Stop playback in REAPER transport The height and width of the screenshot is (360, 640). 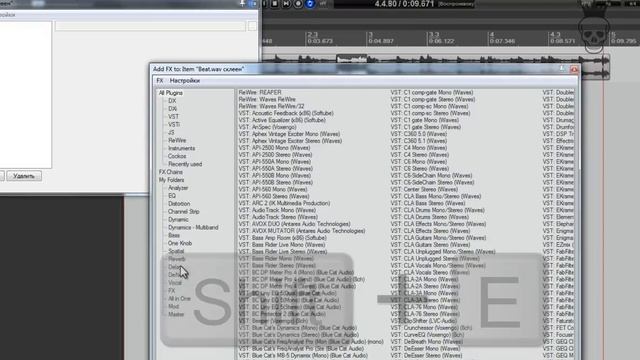coord(275,4)
